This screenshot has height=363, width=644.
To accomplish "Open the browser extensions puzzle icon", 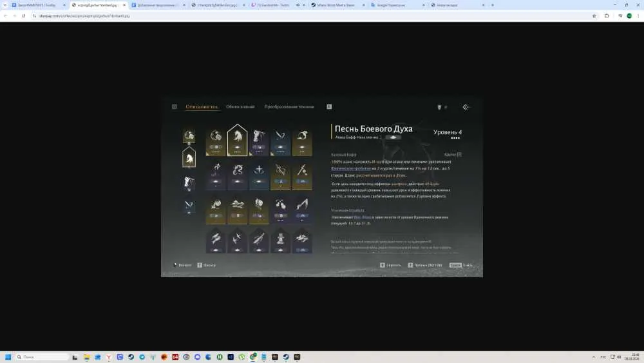I will 607,15.
